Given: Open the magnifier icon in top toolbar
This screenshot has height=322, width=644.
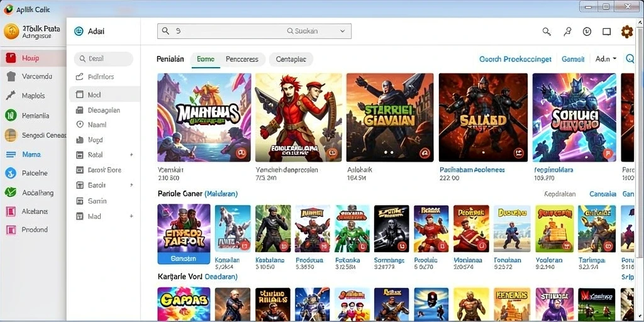Looking at the screenshot, I should [547, 31].
